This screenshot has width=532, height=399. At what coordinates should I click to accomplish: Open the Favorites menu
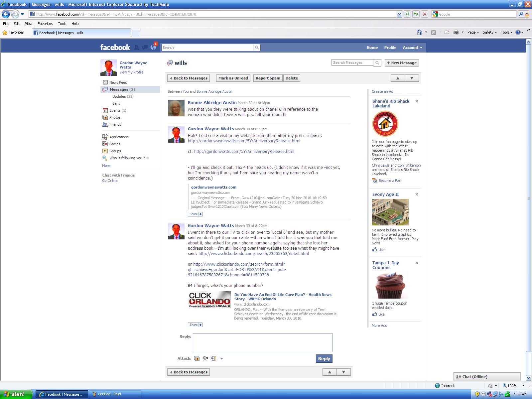(45, 24)
